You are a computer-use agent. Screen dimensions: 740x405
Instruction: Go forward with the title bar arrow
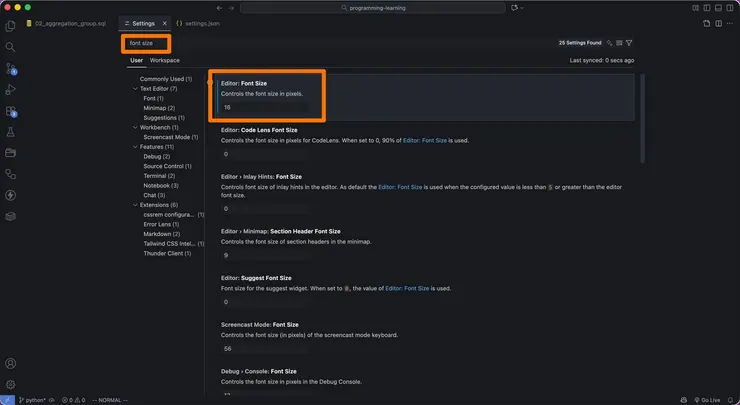tap(231, 8)
